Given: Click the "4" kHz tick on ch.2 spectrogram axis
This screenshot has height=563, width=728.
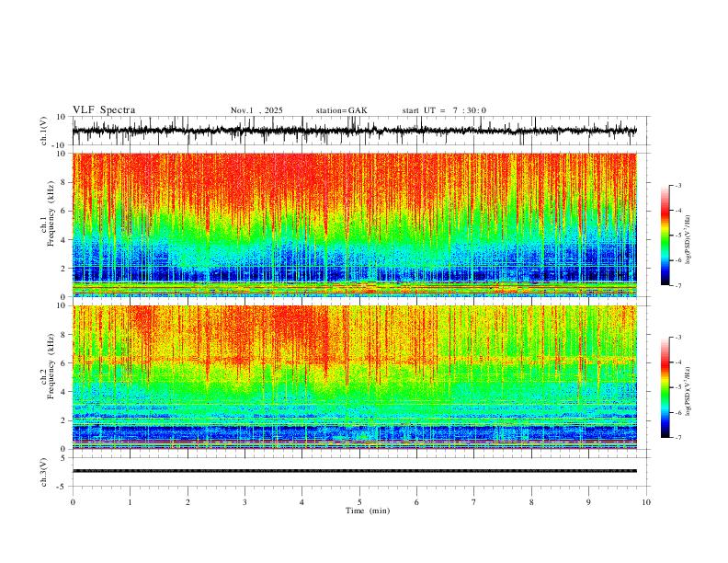Looking at the screenshot, I should (63, 392).
